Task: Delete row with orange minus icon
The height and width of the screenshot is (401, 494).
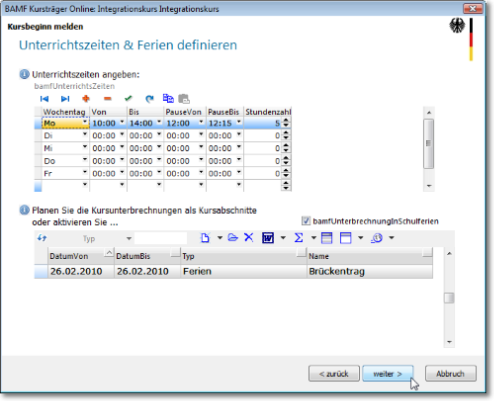Action: (x=107, y=99)
